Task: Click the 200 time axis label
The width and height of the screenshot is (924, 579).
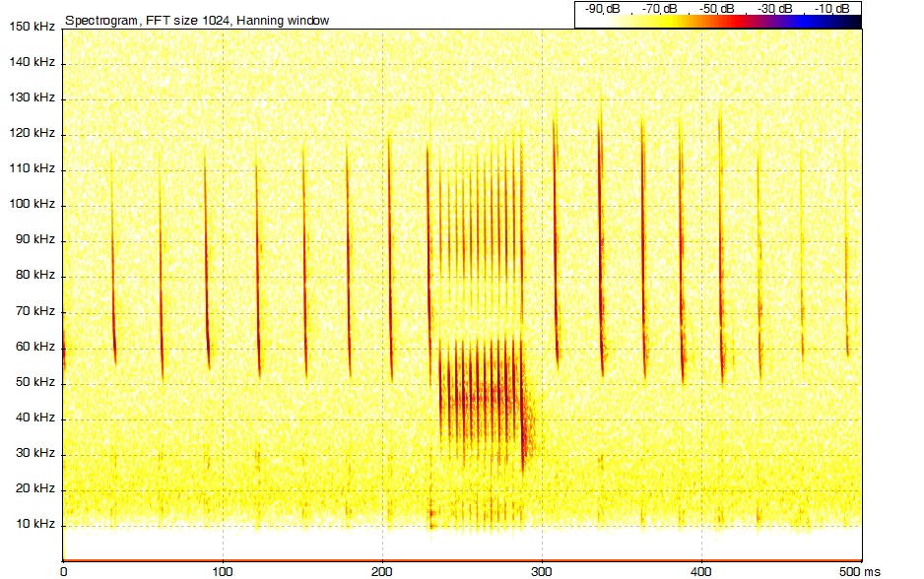Action: tap(382, 571)
